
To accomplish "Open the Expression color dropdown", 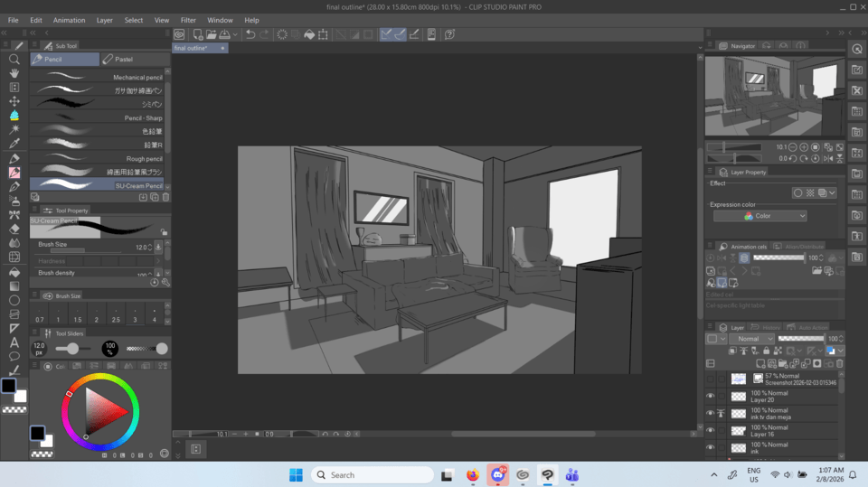I will (x=760, y=216).
